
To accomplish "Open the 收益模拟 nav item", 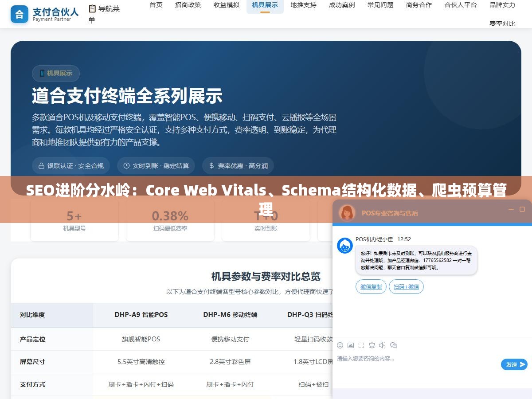I will tap(227, 5).
